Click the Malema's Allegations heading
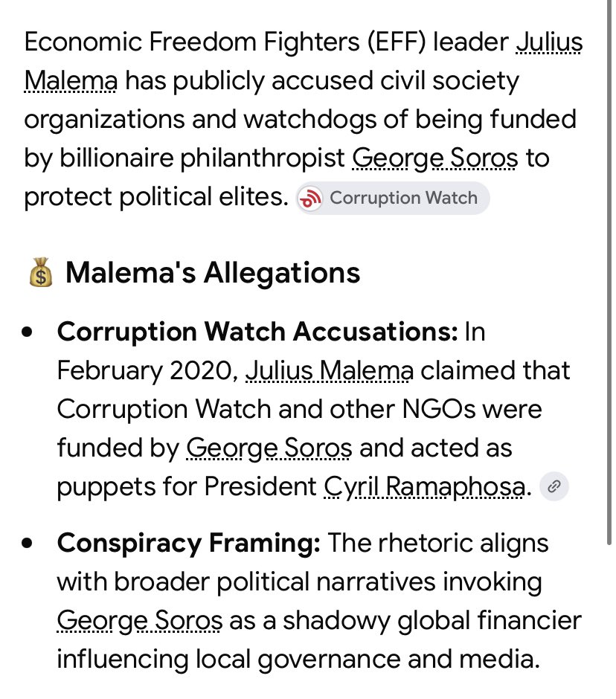Image resolution: width=616 pixels, height=699 pixels. pyautogui.click(x=213, y=272)
